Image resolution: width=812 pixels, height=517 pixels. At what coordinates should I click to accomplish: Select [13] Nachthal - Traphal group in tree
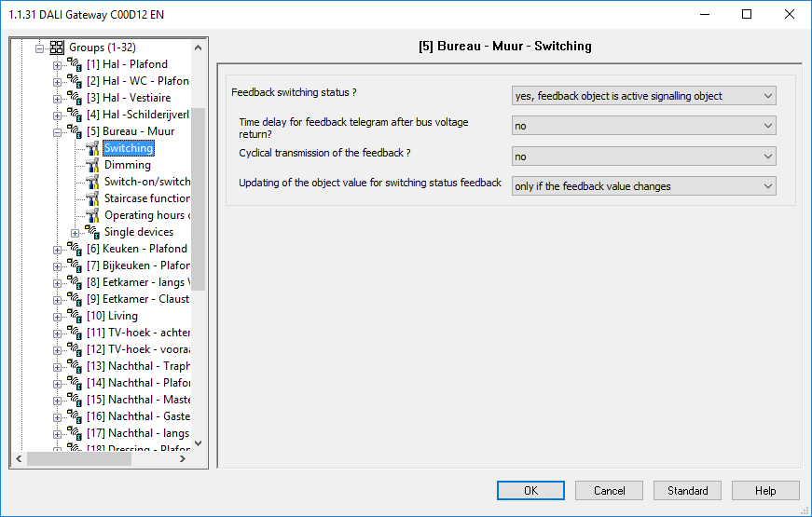pos(148,366)
